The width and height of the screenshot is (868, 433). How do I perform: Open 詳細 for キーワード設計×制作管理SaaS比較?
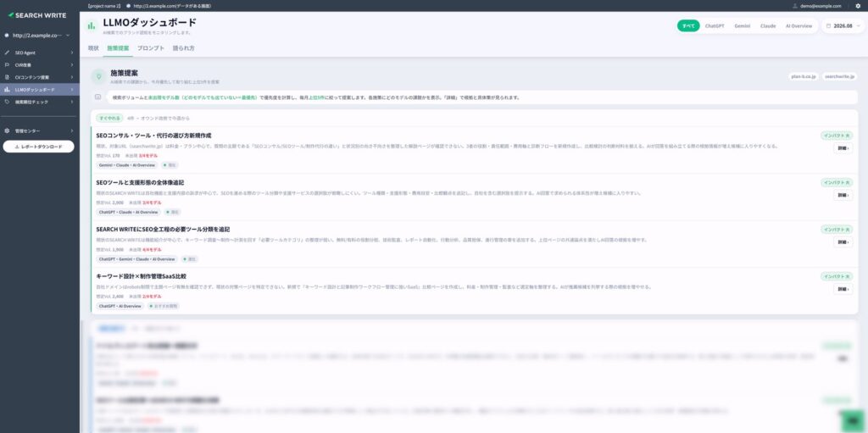[843, 289]
